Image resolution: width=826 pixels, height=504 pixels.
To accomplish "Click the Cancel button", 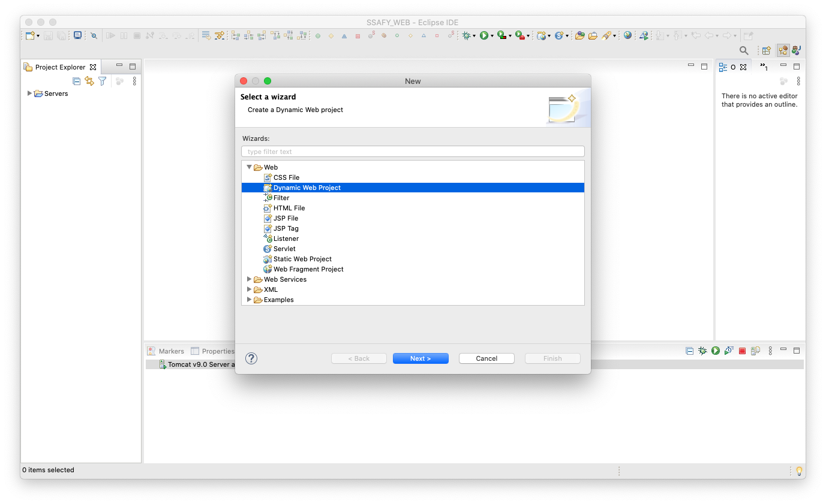I will pos(486,358).
